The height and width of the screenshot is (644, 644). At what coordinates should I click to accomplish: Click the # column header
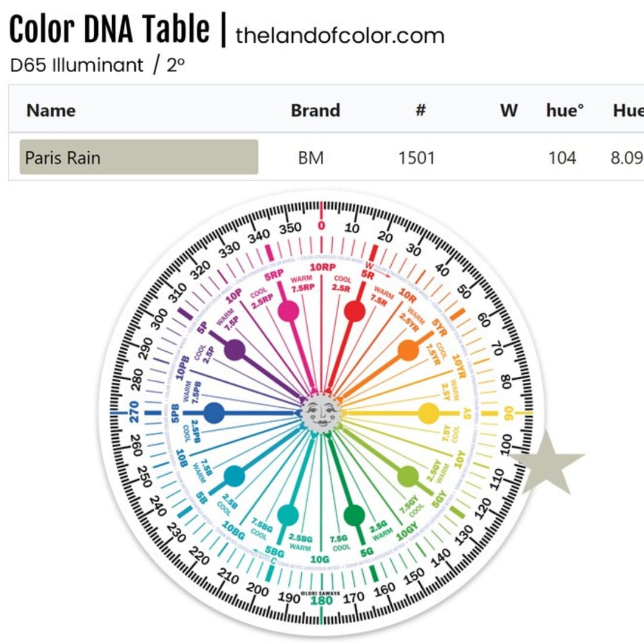[x=420, y=110]
